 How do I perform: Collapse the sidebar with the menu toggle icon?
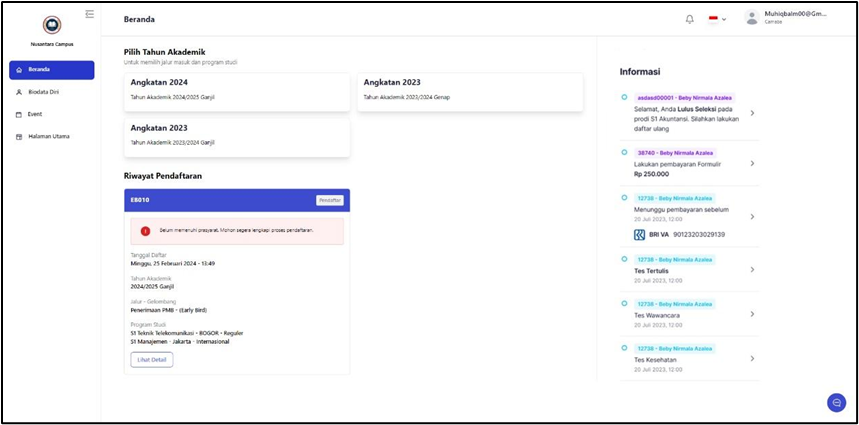click(x=90, y=14)
